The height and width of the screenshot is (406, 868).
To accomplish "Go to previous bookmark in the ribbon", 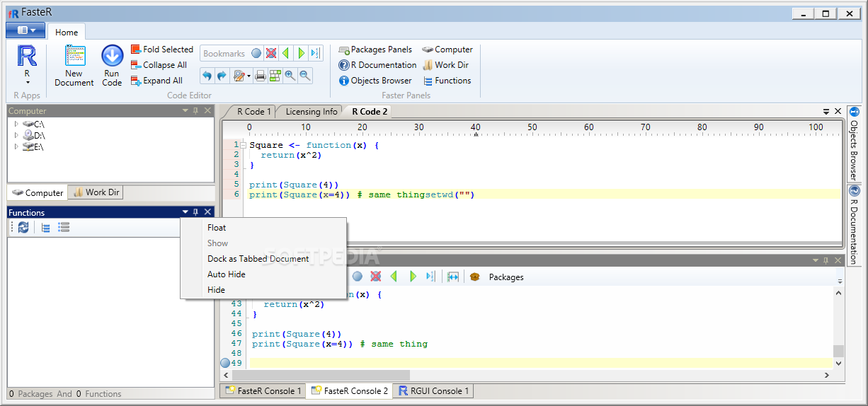I will point(286,54).
